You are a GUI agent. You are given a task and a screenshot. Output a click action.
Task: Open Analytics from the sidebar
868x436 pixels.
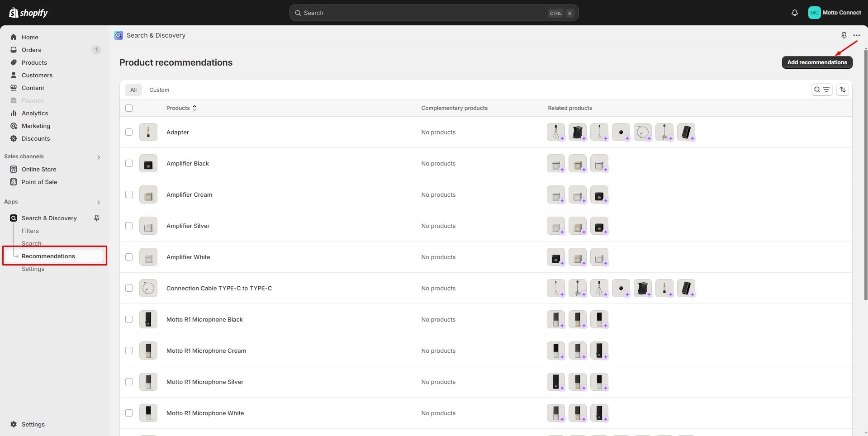tap(34, 113)
